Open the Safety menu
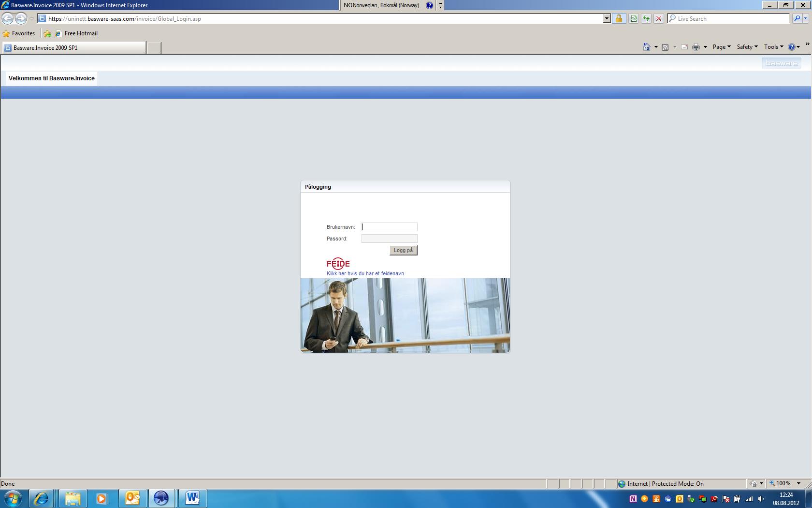 (747, 47)
